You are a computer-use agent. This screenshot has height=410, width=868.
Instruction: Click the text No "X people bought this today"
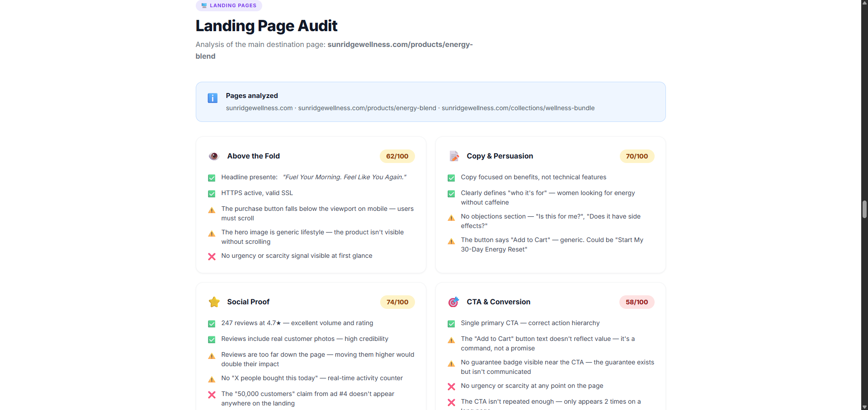pos(270,378)
